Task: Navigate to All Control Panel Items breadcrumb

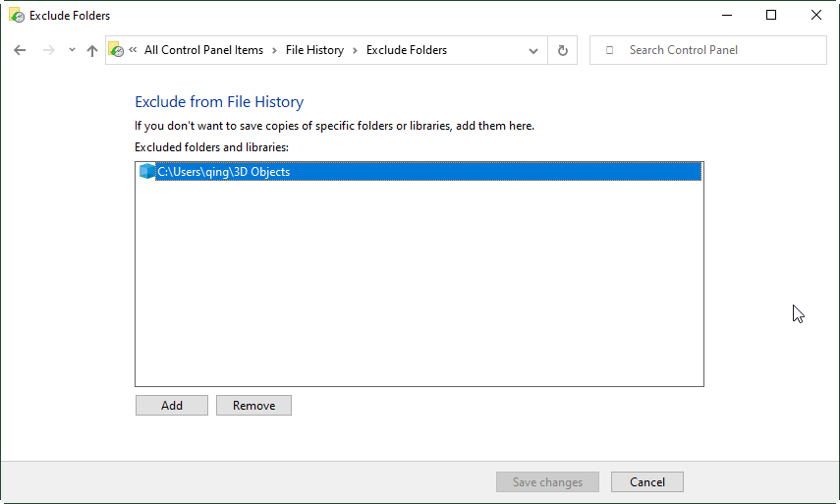Action: (x=203, y=50)
